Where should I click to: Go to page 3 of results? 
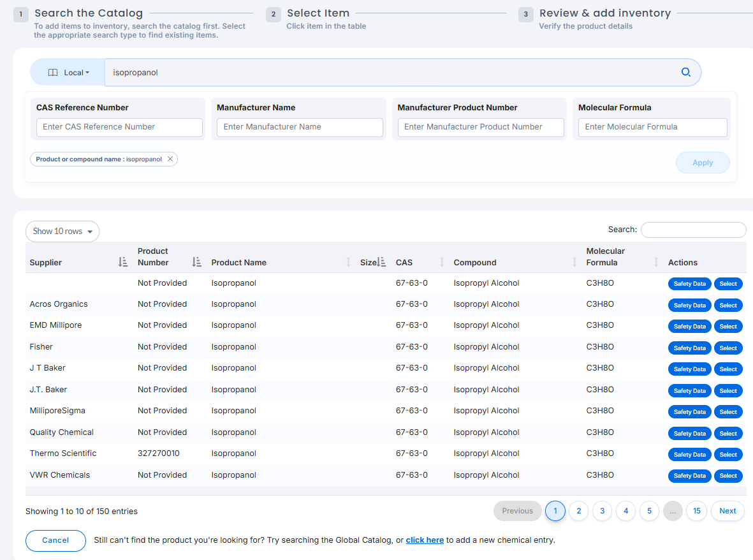pyautogui.click(x=602, y=511)
